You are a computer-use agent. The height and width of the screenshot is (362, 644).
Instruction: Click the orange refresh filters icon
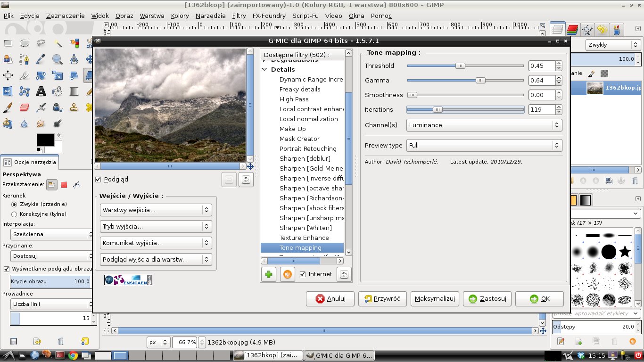pos(288,274)
